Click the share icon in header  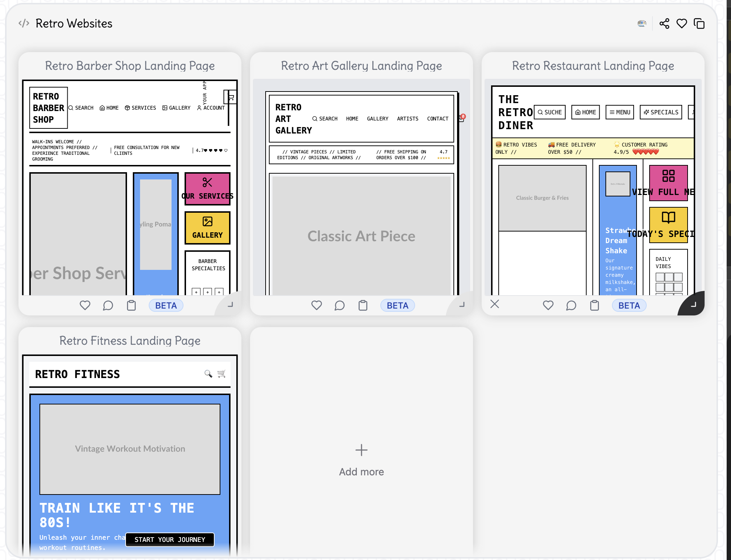[664, 24]
